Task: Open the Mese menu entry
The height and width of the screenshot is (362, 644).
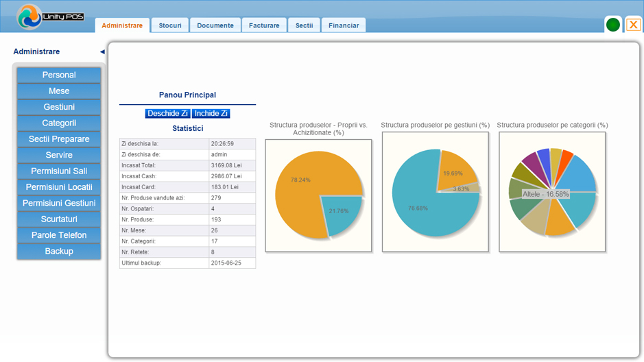Action: click(59, 91)
